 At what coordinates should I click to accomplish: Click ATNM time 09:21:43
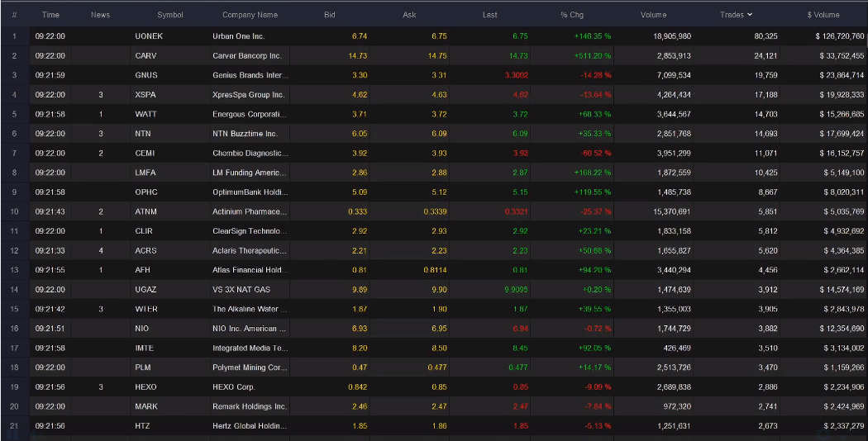pos(50,211)
